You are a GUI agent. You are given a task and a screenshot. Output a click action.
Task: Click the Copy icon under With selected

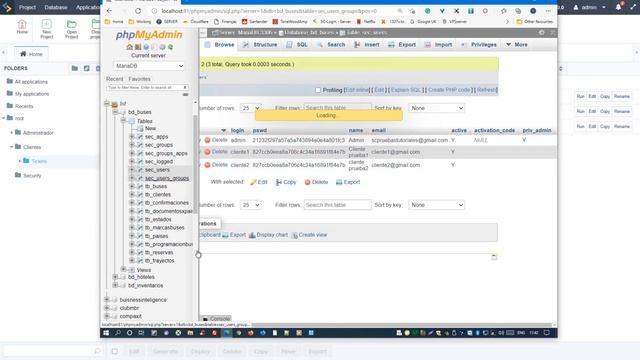pos(279,182)
